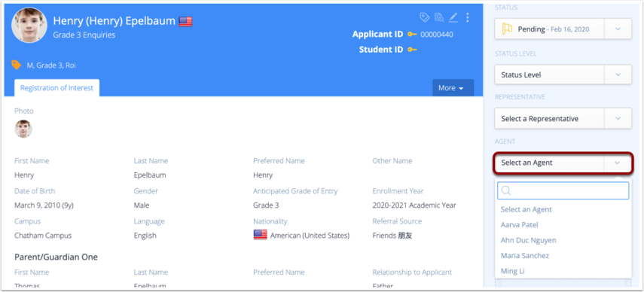Click the 'Pending - Feb 16, 2020' status field

pos(563,29)
